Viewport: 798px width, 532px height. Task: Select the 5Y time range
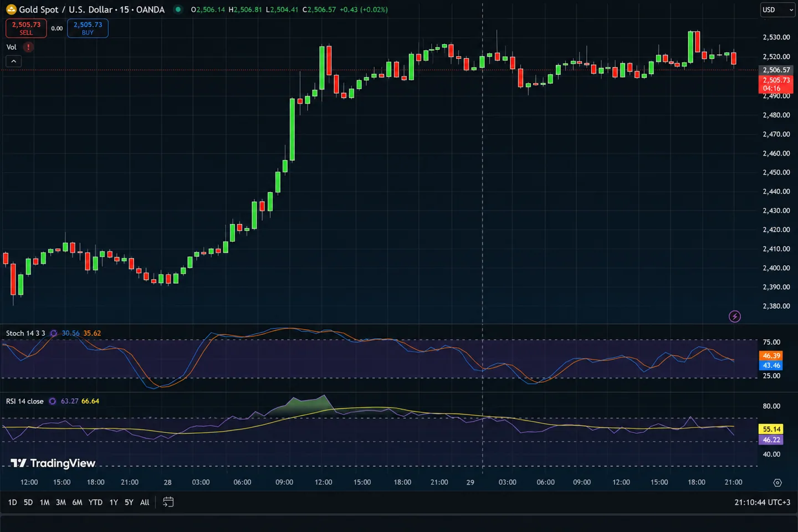point(129,502)
